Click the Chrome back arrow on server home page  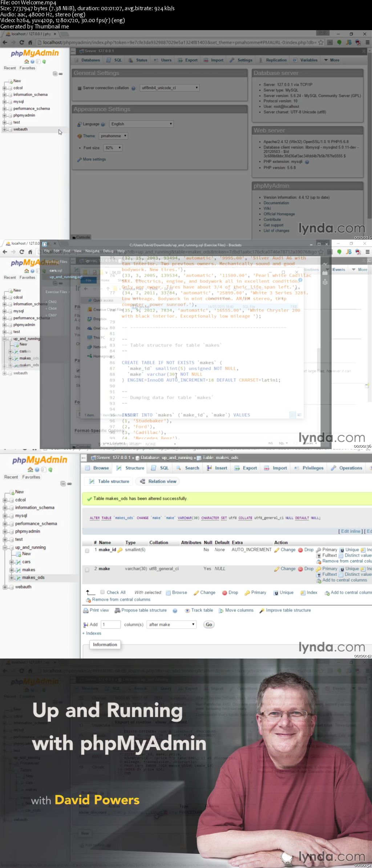click(x=5, y=43)
